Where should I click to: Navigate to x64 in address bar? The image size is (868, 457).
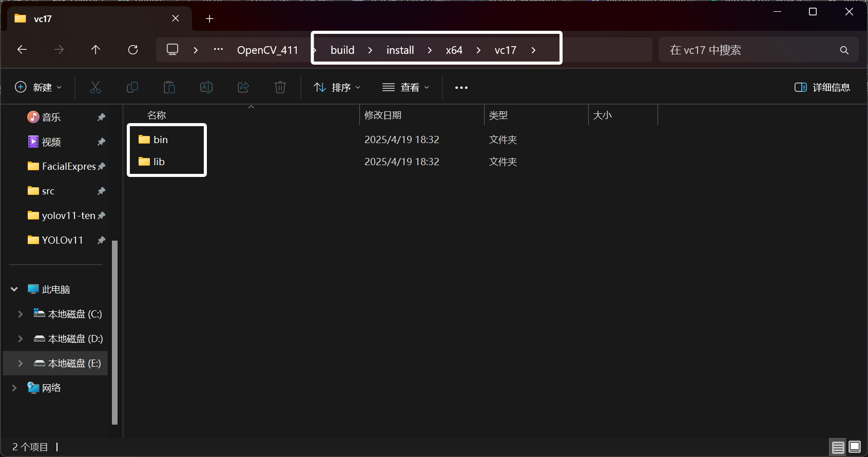(x=454, y=50)
